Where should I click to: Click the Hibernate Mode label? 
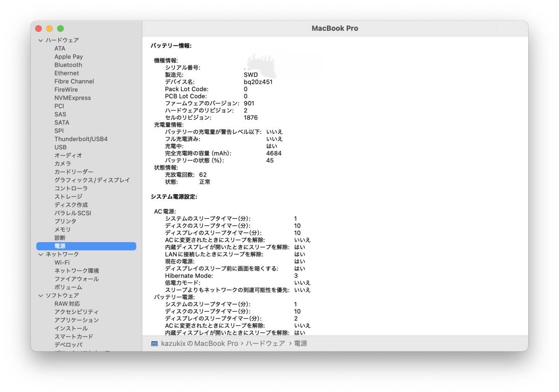click(x=189, y=276)
